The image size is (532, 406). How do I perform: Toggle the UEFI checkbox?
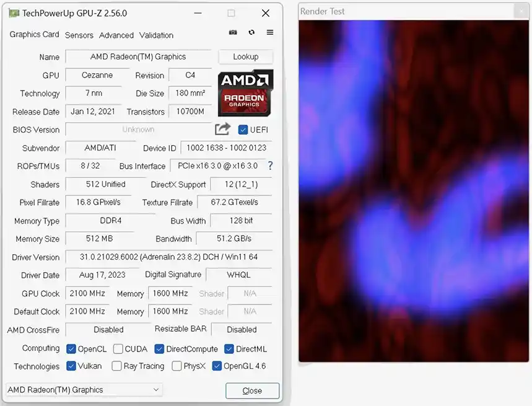(x=243, y=130)
